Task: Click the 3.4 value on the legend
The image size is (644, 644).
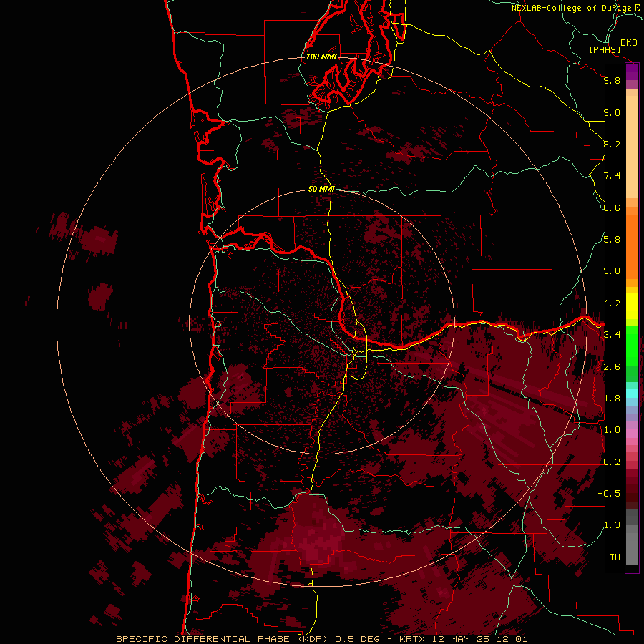Action: coord(612,335)
